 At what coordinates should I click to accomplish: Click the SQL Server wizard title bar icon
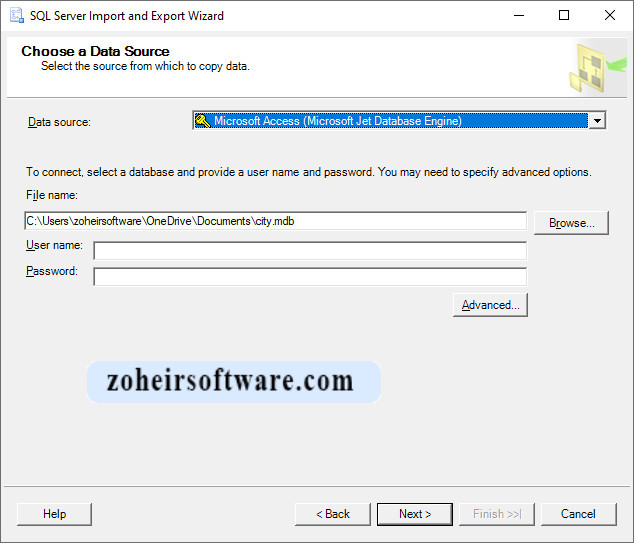(16, 16)
